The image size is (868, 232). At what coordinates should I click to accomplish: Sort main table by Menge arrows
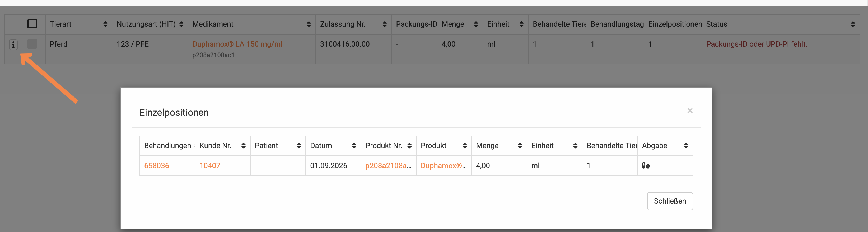point(476,24)
